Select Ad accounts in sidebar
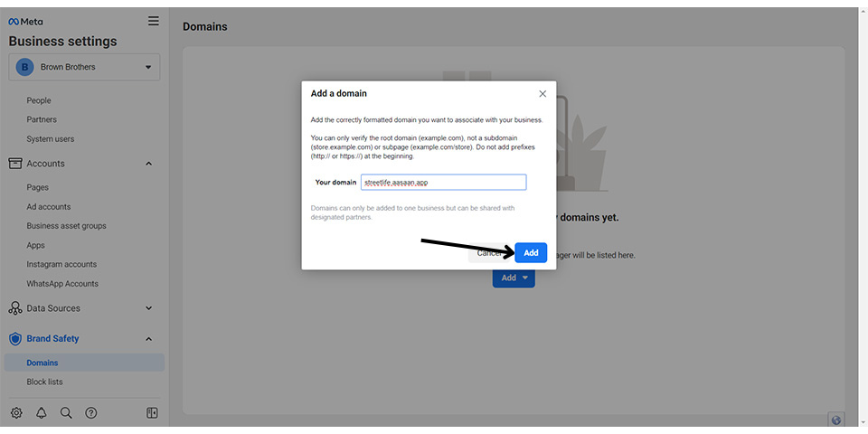Image resolution: width=868 pixels, height=434 pixels. pyautogui.click(x=49, y=206)
